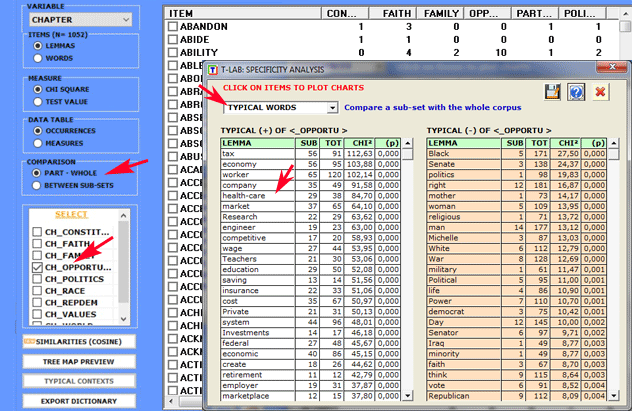The height and width of the screenshot is (411, 632).
Task: Click lemma 'health-care' row
Action: pos(258,196)
